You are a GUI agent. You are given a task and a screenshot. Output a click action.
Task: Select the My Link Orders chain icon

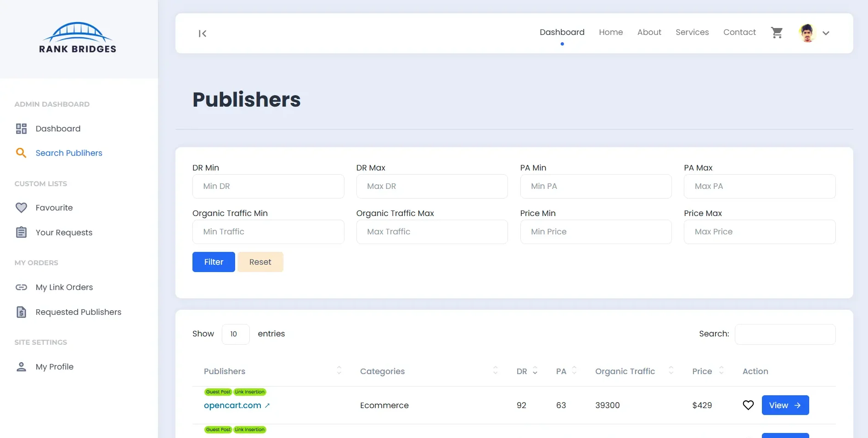pos(21,287)
